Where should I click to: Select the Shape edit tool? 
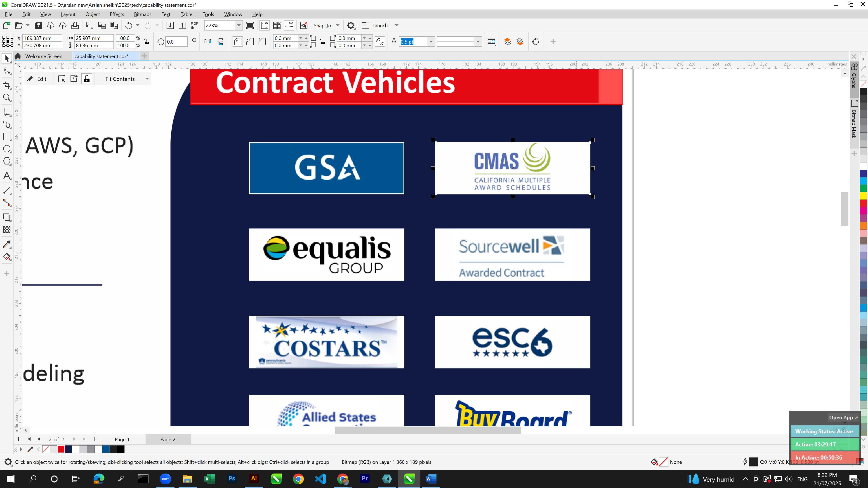coord(7,71)
